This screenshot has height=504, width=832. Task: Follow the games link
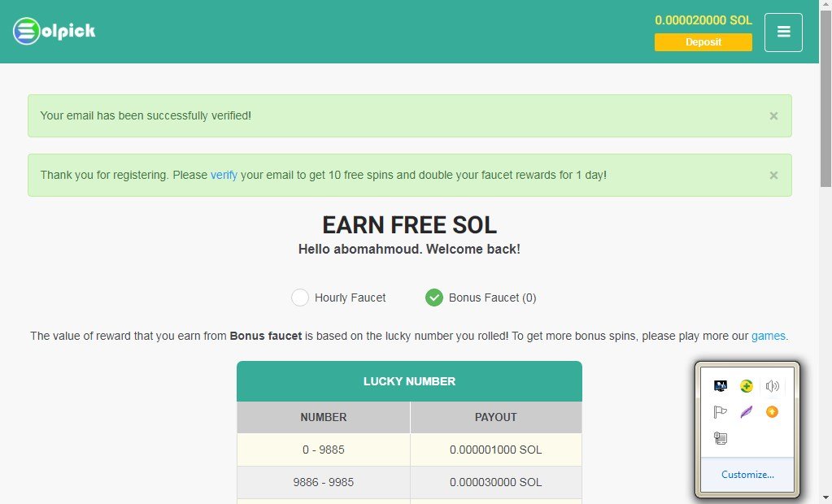pos(769,336)
